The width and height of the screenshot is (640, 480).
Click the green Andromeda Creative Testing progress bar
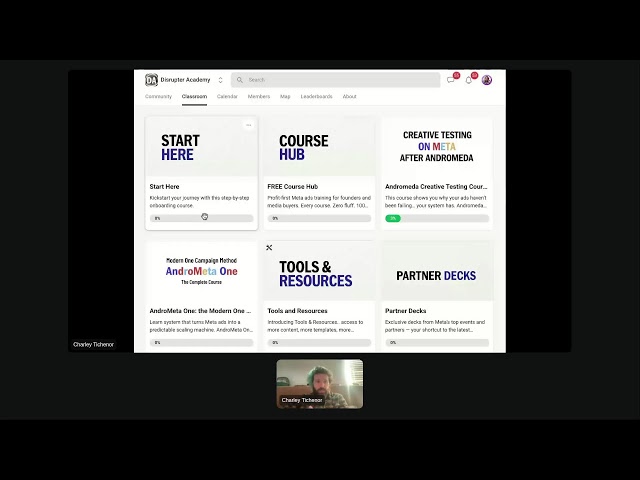(x=437, y=218)
